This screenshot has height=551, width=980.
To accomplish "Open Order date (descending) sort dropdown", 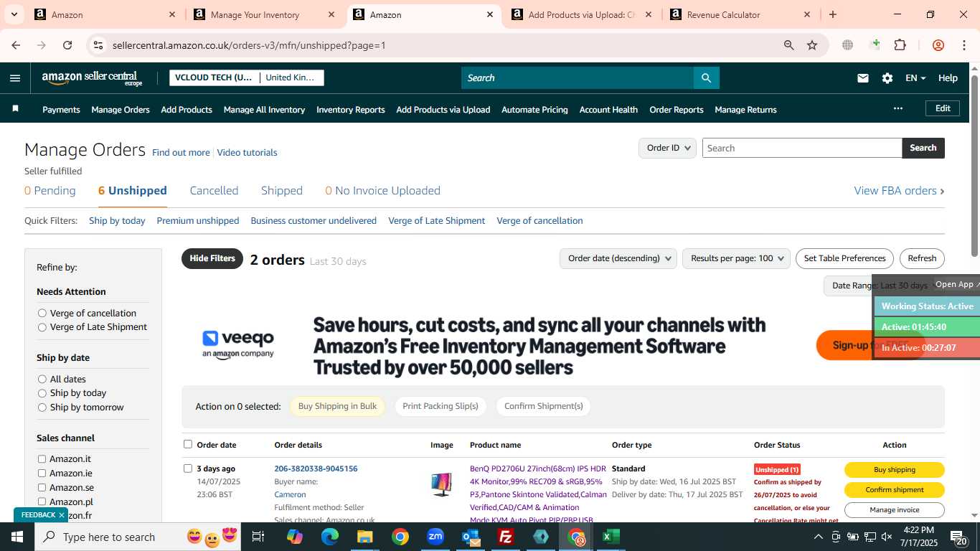I will click(618, 258).
